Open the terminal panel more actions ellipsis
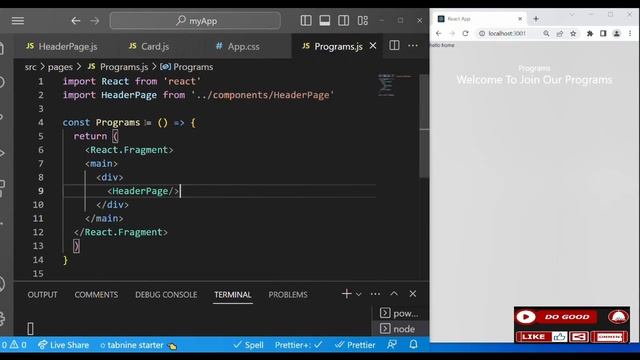Viewport: 640px width, 360px height. [x=375, y=294]
